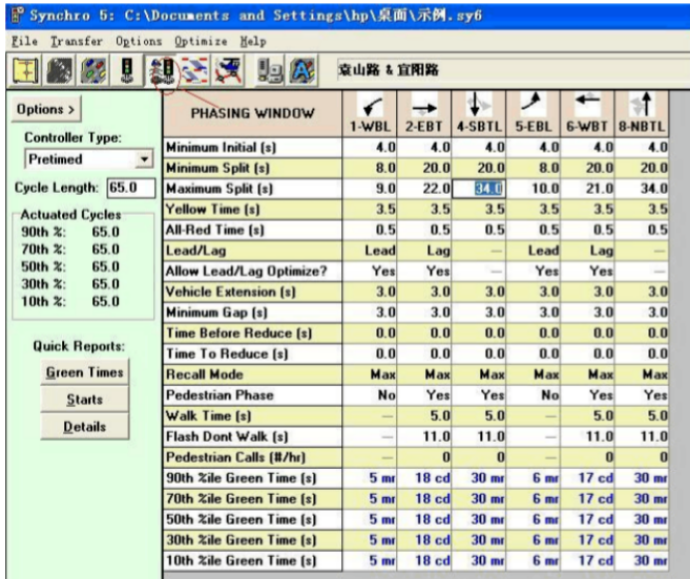The height and width of the screenshot is (583, 694).
Task: Select Maximum Split 22.0 cell for 2-EBT
Action: (424, 189)
